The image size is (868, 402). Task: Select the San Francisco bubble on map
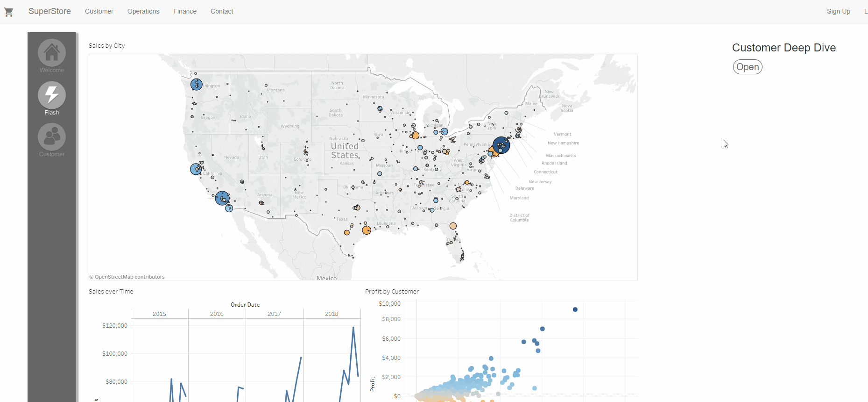tap(196, 169)
